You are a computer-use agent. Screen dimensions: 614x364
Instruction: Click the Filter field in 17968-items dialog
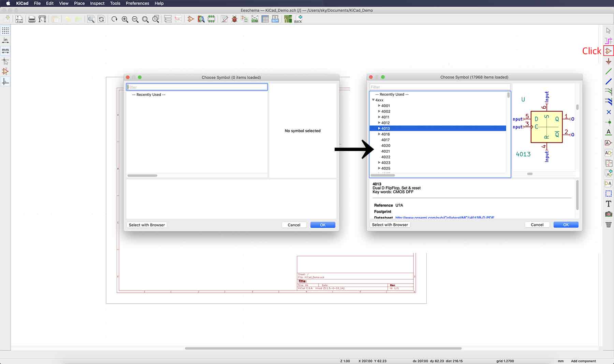[x=440, y=87]
